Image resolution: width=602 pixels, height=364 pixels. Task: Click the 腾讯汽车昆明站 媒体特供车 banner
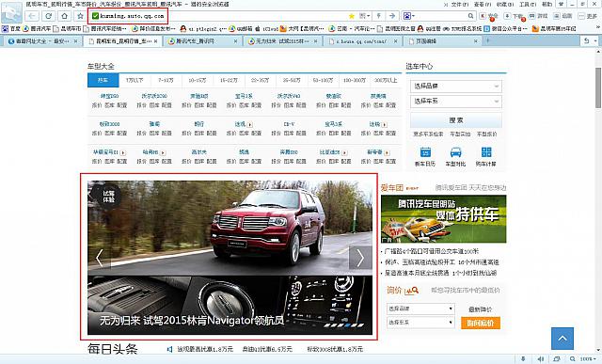(443, 219)
